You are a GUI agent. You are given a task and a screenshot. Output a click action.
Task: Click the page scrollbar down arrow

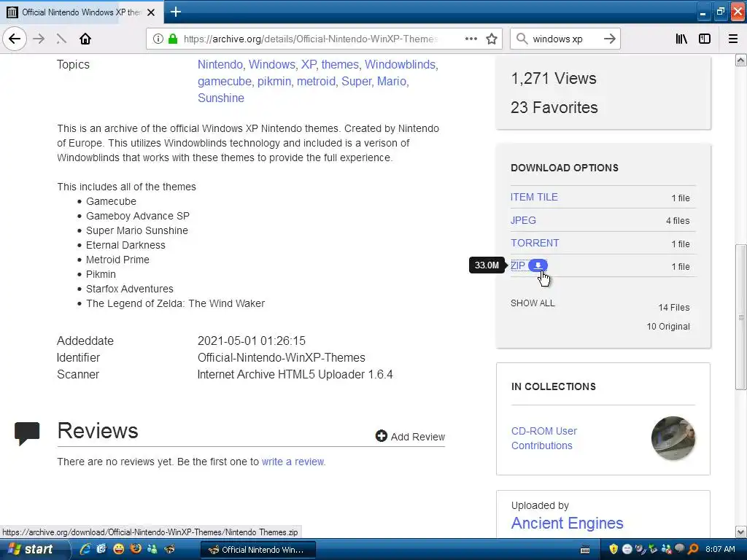pos(741,532)
